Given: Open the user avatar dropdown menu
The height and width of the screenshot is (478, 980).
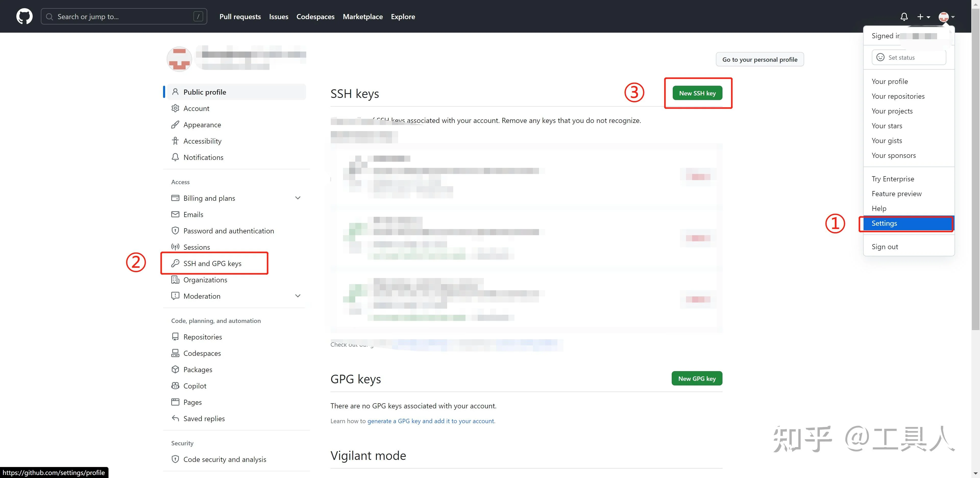Looking at the screenshot, I should (x=946, y=17).
